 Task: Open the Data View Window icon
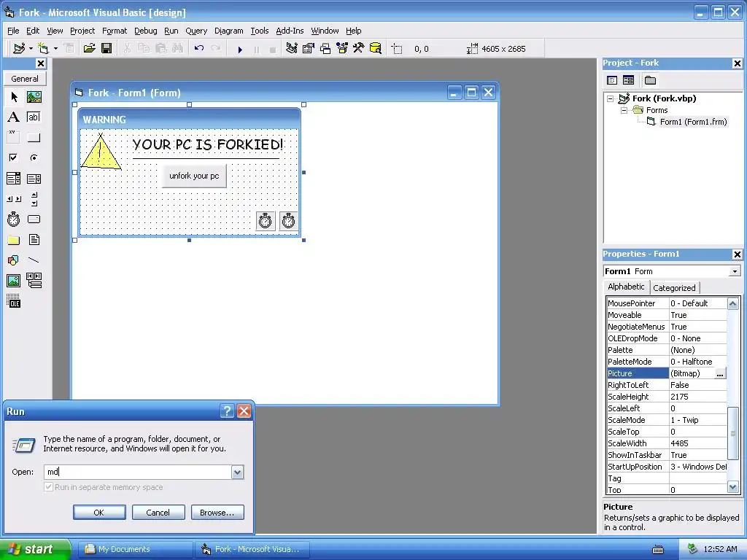click(376, 48)
